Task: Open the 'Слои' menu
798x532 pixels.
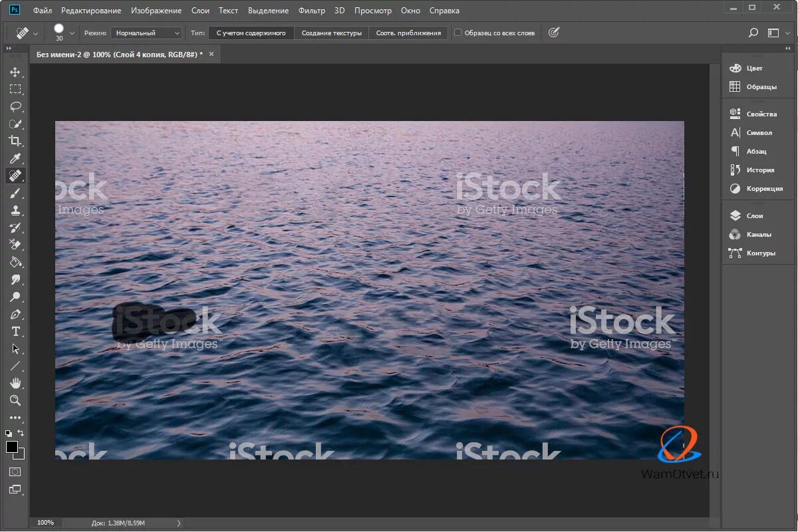Action: point(200,11)
